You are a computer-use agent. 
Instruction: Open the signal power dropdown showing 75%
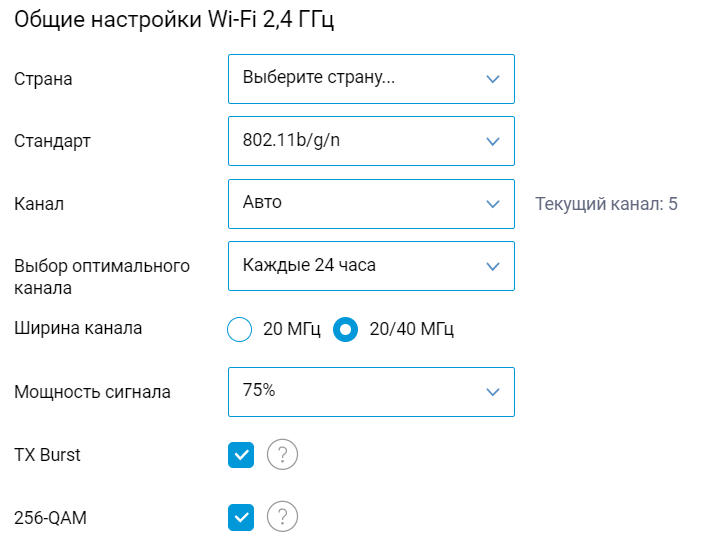[371, 392]
